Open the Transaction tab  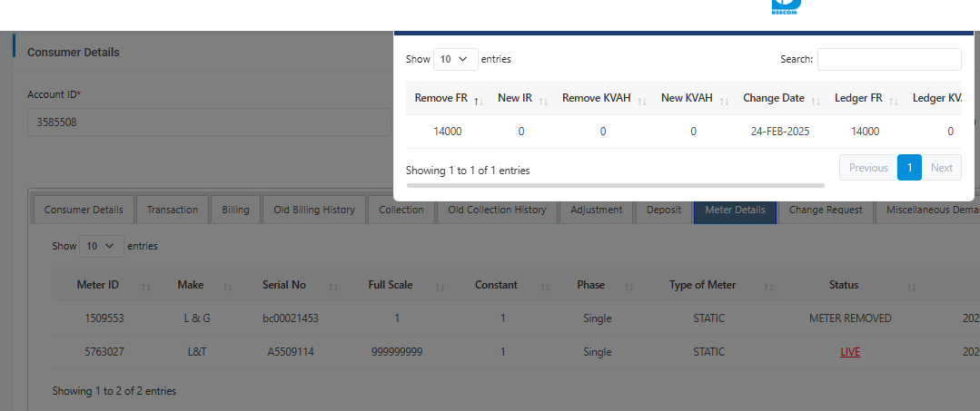coord(172,210)
